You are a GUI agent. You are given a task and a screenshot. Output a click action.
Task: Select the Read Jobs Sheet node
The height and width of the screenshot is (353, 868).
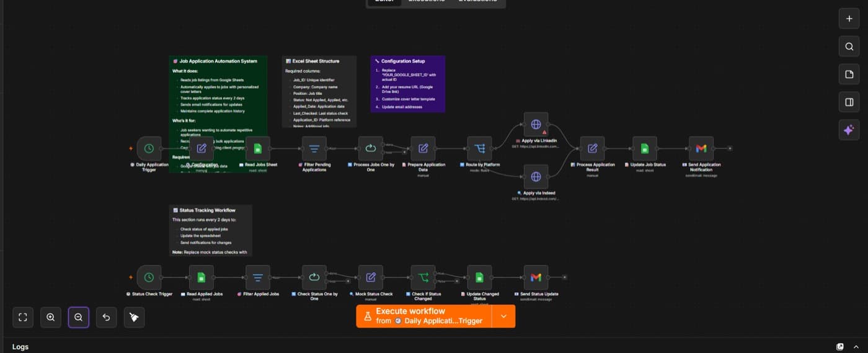pos(258,149)
